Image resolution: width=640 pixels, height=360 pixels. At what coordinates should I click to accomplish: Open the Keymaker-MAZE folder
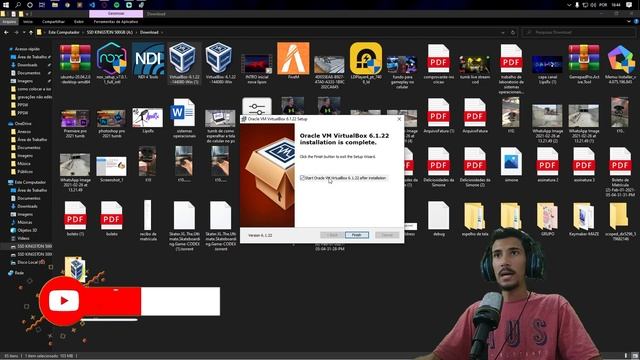pos(584,216)
